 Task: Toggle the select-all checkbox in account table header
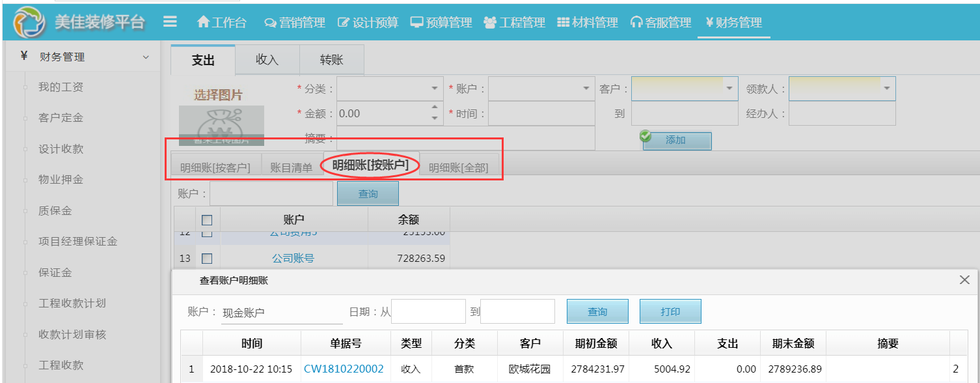(207, 220)
